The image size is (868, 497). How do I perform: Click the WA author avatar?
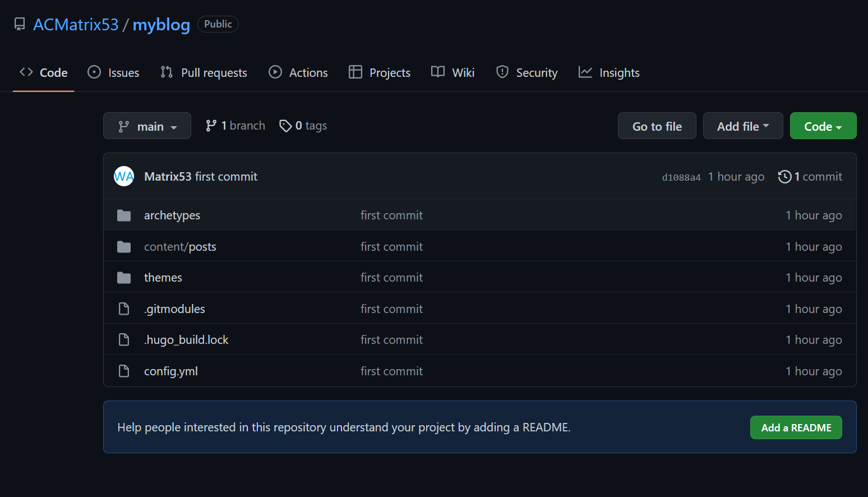click(124, 176)
